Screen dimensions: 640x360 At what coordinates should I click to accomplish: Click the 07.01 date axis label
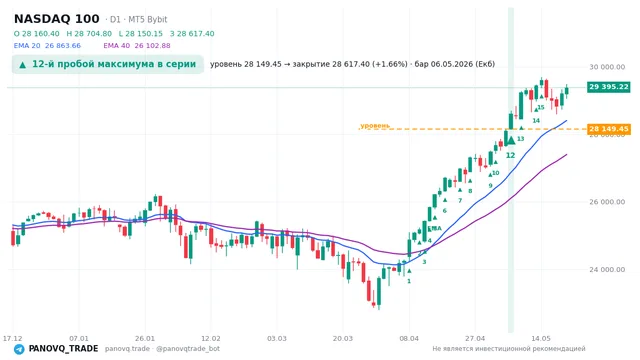click(x=79, y=338)
